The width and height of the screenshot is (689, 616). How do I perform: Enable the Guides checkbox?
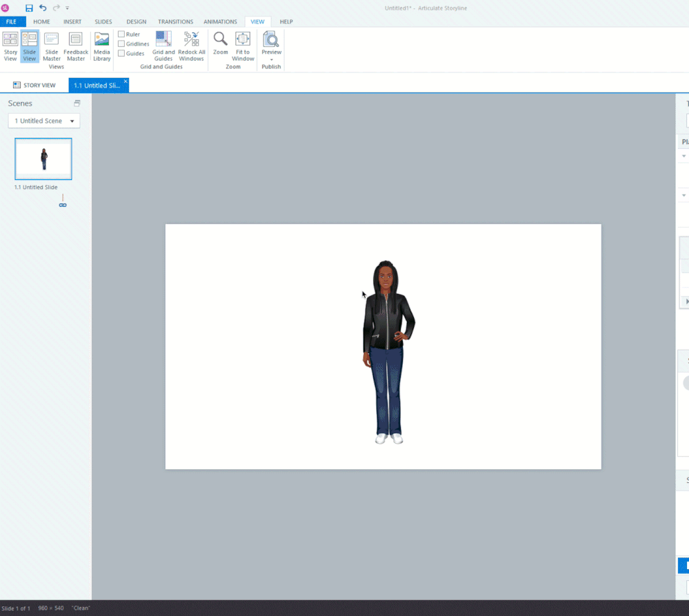tap(121, 54)
